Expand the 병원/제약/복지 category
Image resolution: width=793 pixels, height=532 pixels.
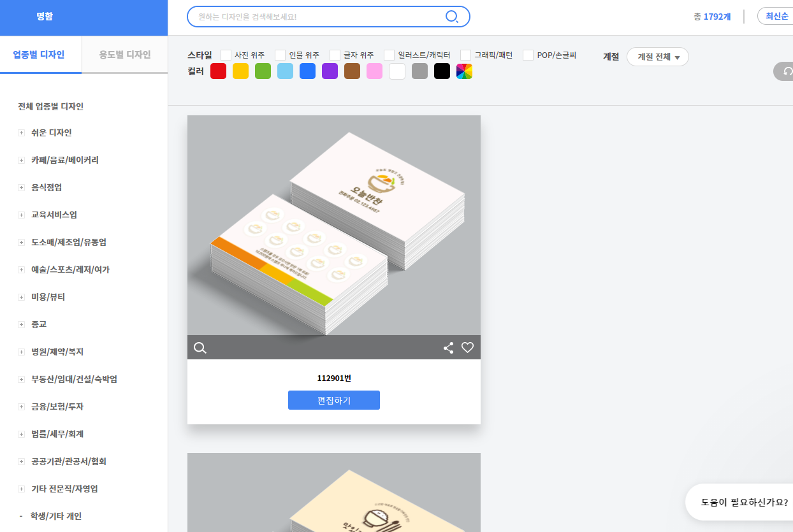(21, 352)
